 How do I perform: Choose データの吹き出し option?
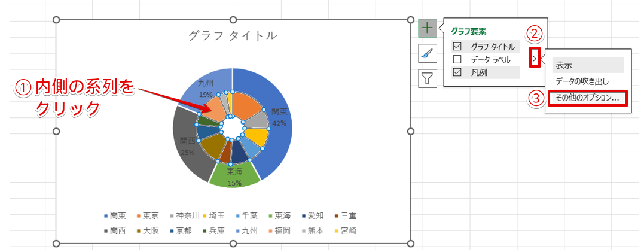(x=582, y=81)
